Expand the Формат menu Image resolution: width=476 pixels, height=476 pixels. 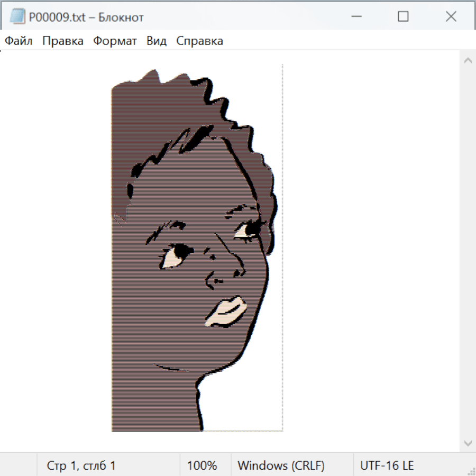pyautogui.click(x=115, y=41)
